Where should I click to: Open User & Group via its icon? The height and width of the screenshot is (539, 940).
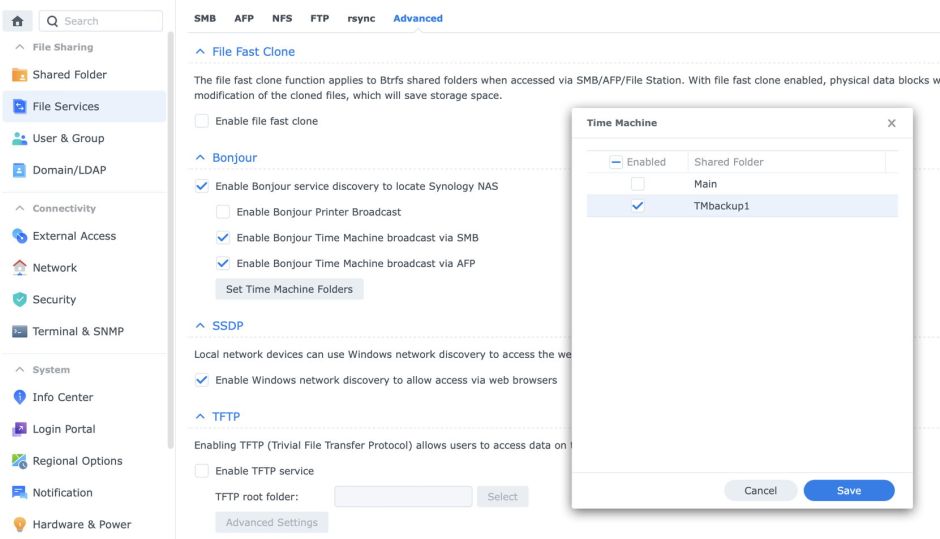pos(19,139)
